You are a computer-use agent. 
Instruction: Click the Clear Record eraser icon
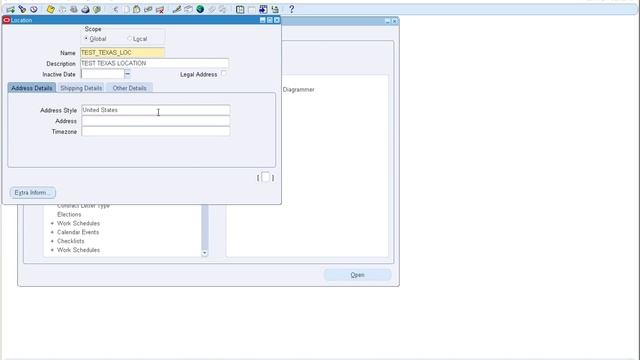148,9
